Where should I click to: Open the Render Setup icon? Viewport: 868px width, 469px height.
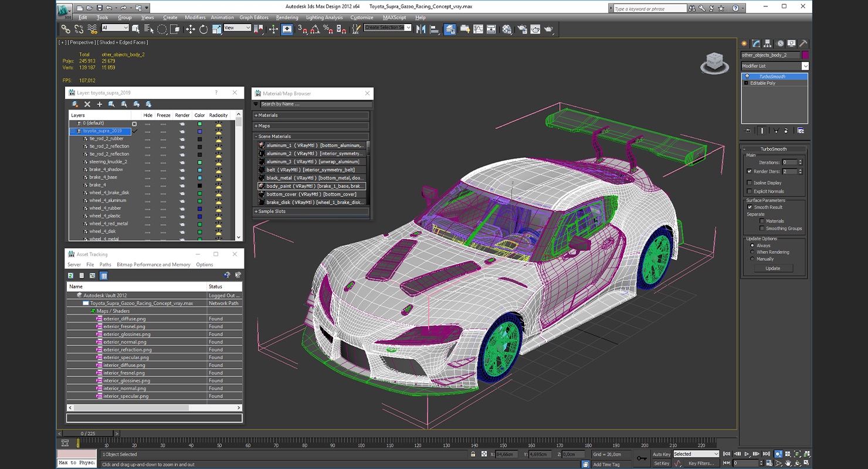[521, 29]
